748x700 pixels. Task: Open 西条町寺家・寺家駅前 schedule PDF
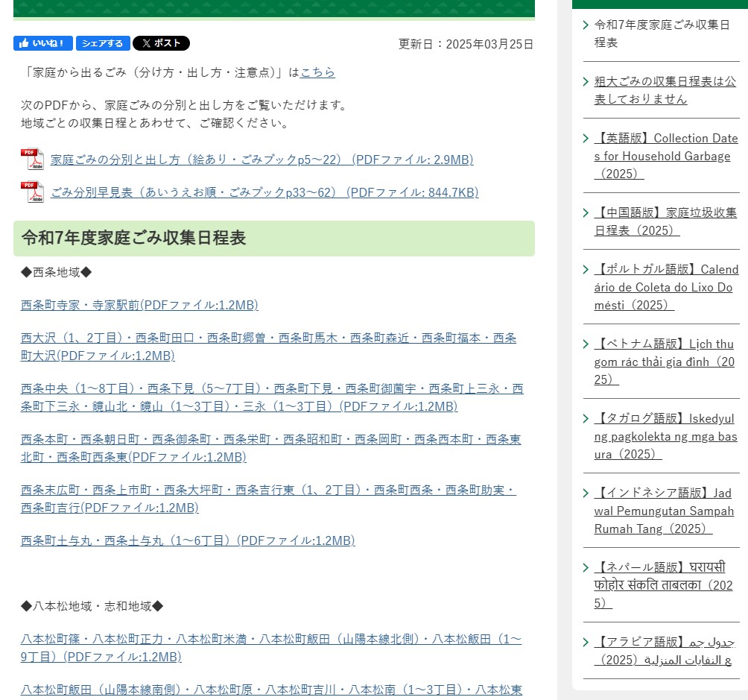tap(139, 305)
